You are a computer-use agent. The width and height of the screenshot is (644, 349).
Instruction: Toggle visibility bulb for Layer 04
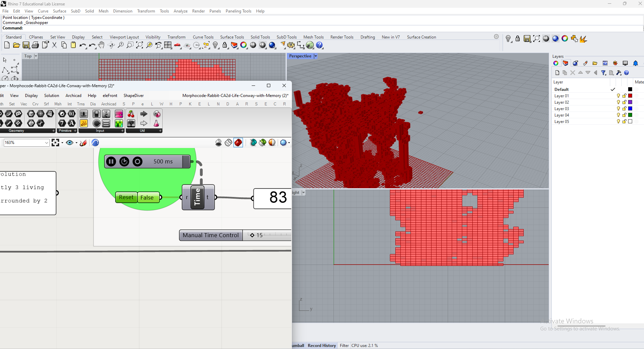(x=618, y=115)
